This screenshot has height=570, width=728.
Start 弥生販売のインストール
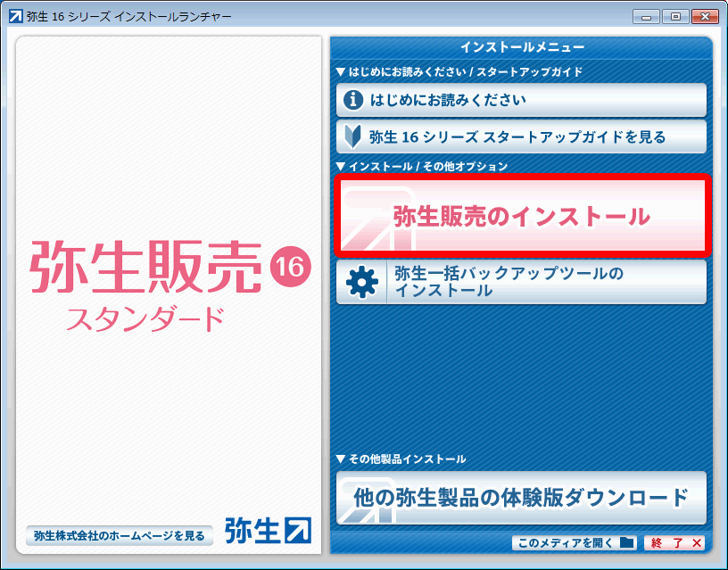pyautogui.click(x=522, y=216)
